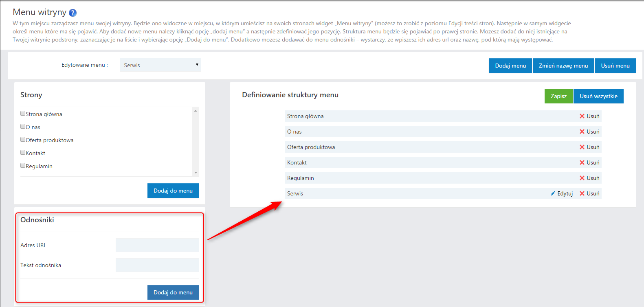Tick the Oferta produktowa checkbox
The height and width of the screenshot is (307, 644).
(x=23, y=140)
